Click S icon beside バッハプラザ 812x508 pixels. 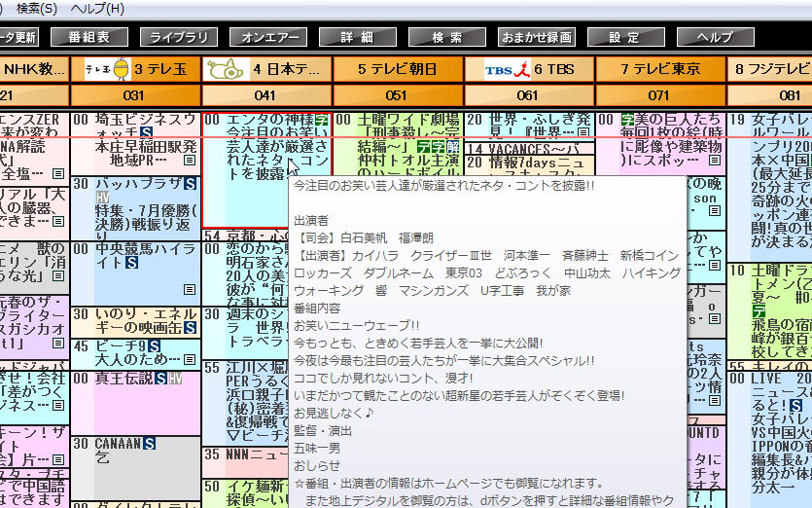coord(190,184)
